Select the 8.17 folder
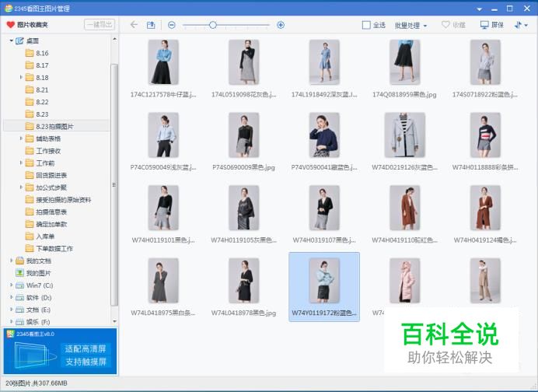 (37, 65)
